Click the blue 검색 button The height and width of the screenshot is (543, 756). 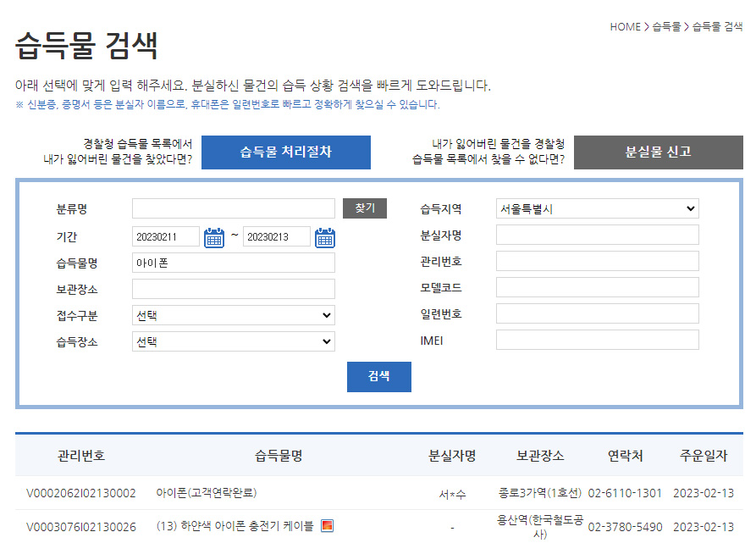(x=379, y=377)
